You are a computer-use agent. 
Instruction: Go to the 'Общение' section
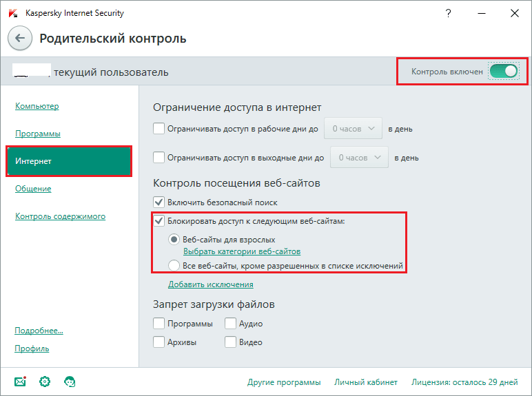click(x=33, y=189)
